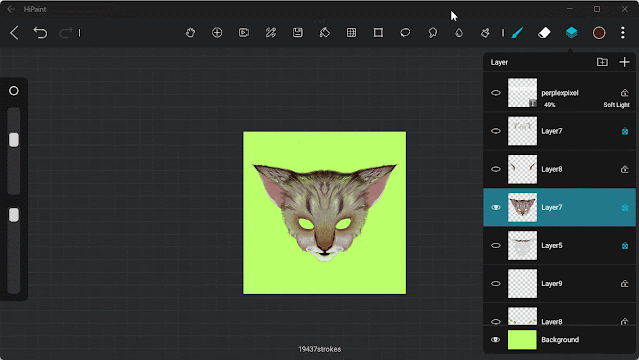Open the video recording playback tool
Image resolution: width=639 pixels, height=360 pixels.
pos(244,33)
